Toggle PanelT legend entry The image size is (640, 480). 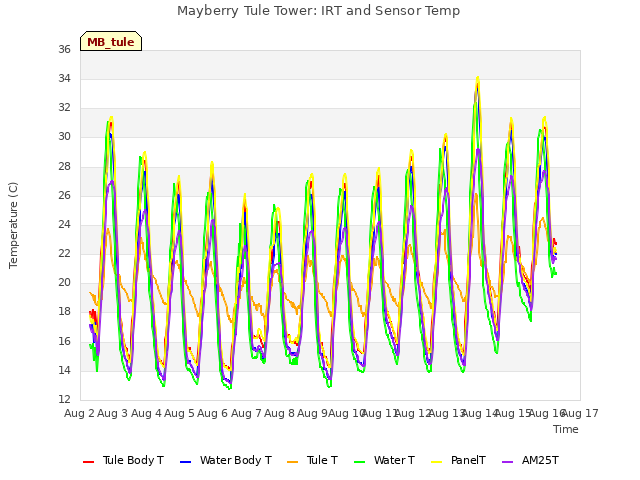pyautogui.click(x=459, y=460)
